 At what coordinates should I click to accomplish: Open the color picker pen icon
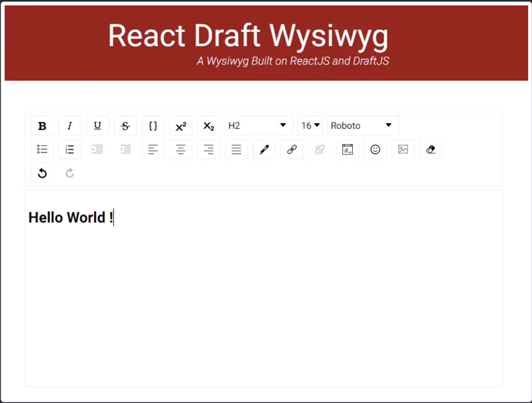pos(264,149)
